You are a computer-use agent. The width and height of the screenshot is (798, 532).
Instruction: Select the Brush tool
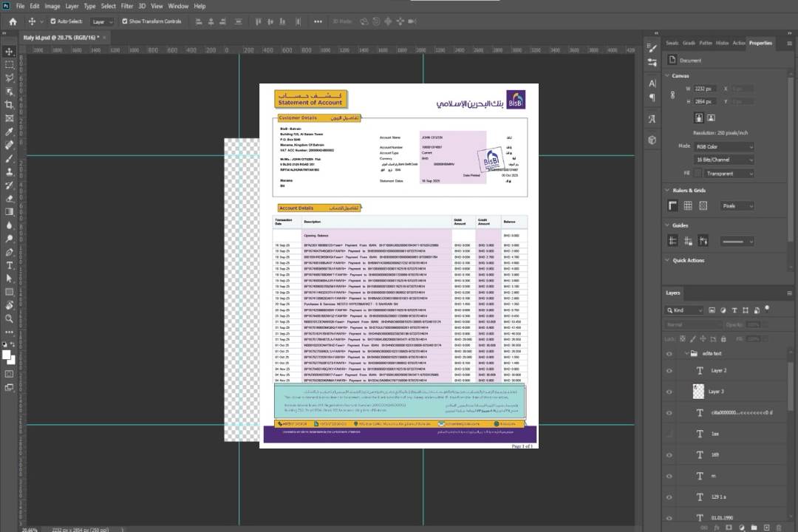pos(9,158)
